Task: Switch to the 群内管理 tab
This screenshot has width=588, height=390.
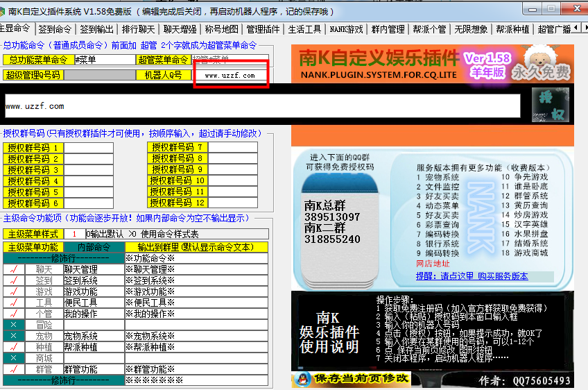Action: pos(388,29)
